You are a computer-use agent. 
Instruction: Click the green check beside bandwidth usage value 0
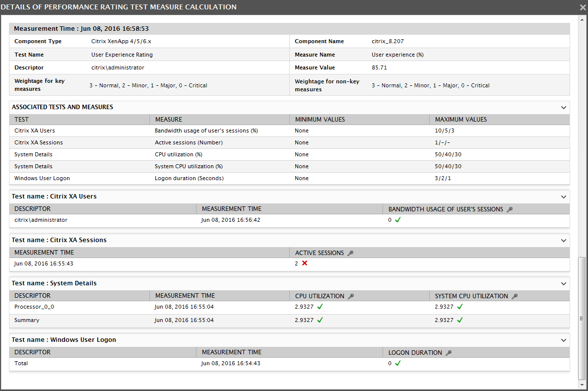click(398, 220)
